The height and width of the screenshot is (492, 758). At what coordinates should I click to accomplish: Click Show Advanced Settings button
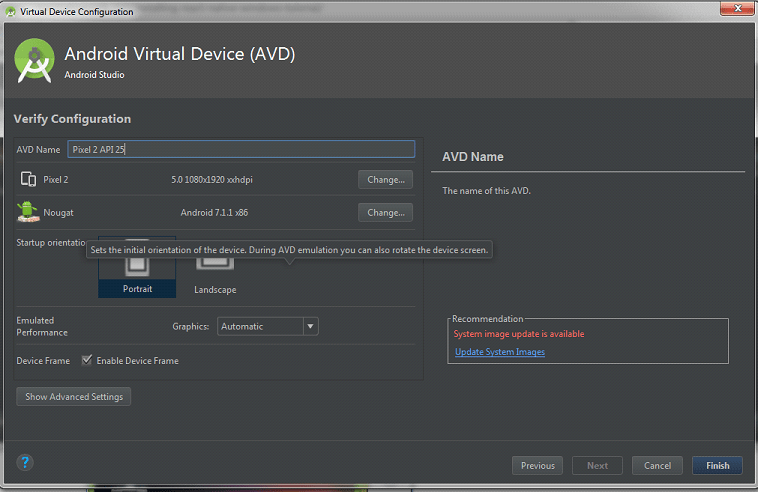pyautogui.click(x=73, y=396)
